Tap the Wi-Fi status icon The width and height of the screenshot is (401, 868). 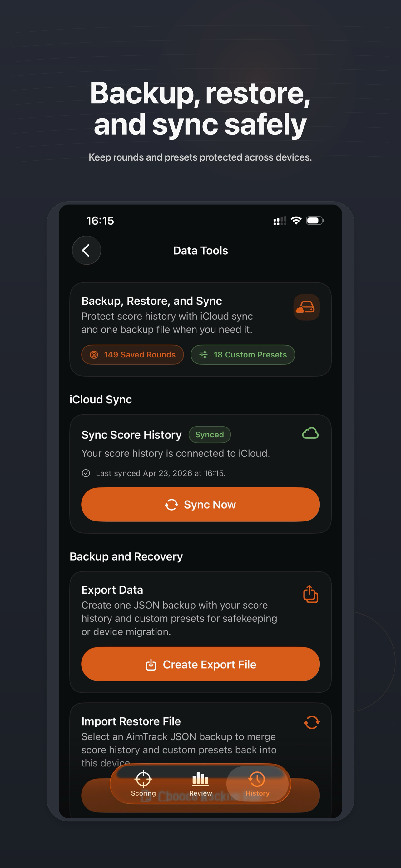click(x=296, y=221)
